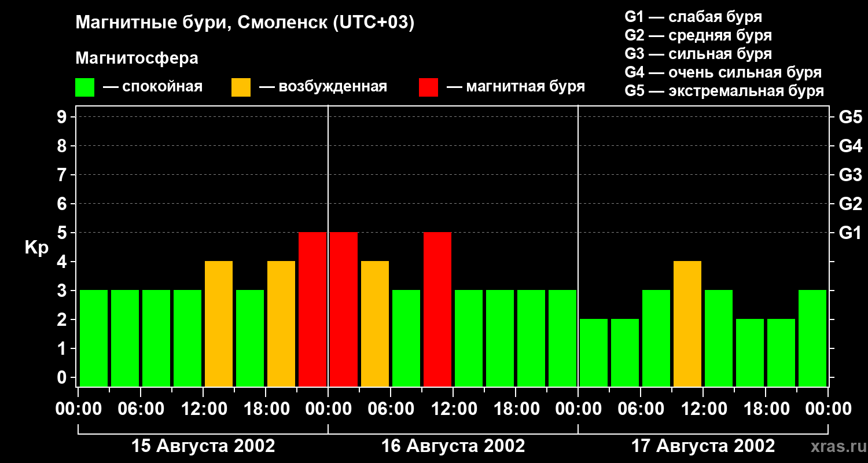The image size is (868, 463).
Task: Click the red bar for 16 Августа 00:00–03:00
Action: 344,309
